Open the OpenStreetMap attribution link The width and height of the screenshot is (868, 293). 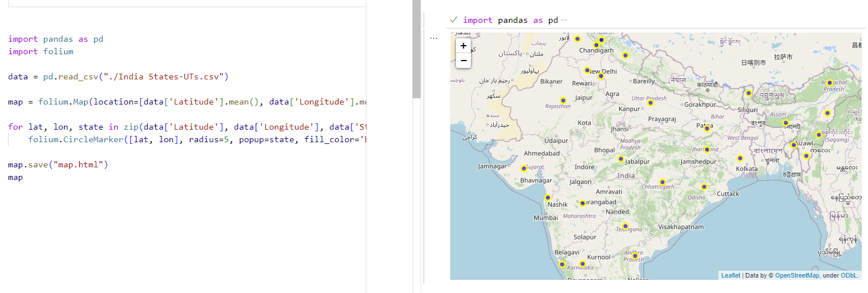coord(797,275)
